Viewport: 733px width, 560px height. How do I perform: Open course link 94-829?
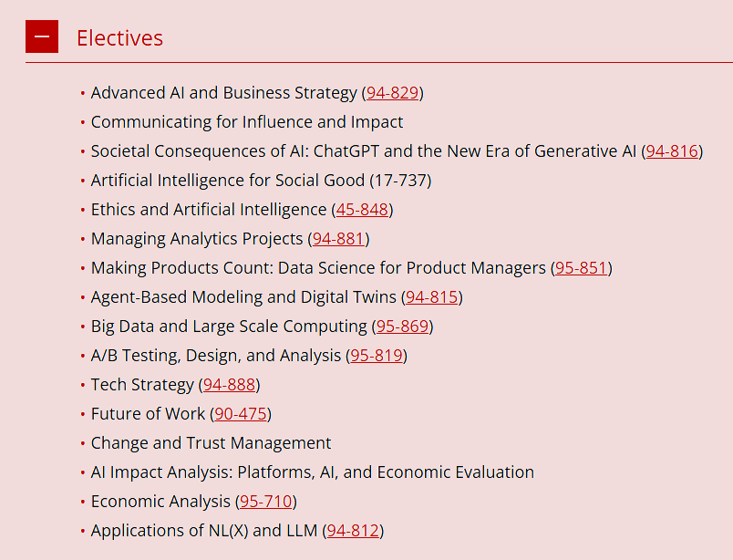pyautogui.click(x=392, y=93)
